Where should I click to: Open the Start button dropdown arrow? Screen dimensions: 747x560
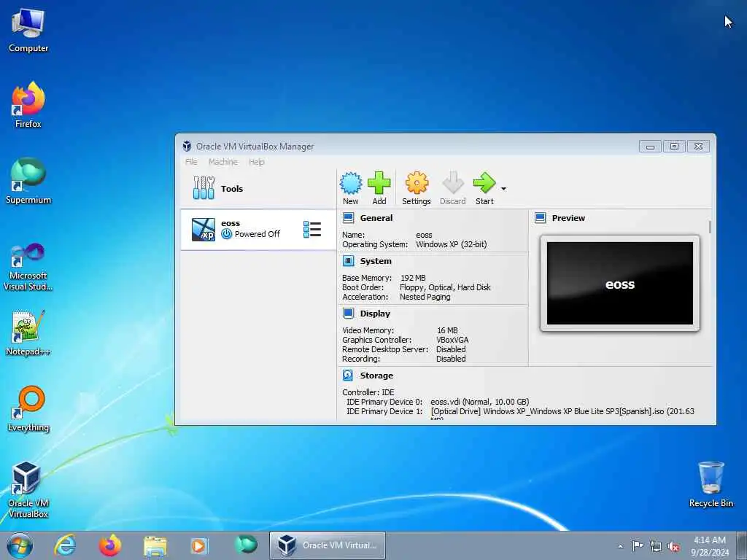point(503,189)
